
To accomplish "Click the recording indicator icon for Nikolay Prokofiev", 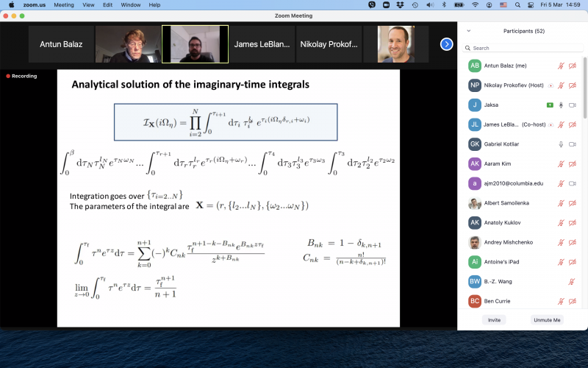I will coord(551,85).
